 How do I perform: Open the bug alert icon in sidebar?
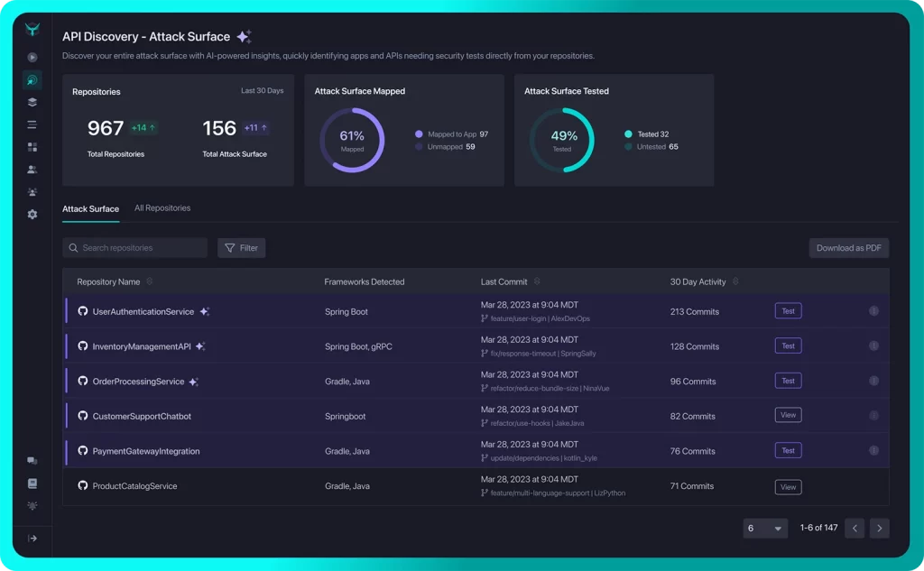pyautogui.click(x=32, y=506)
